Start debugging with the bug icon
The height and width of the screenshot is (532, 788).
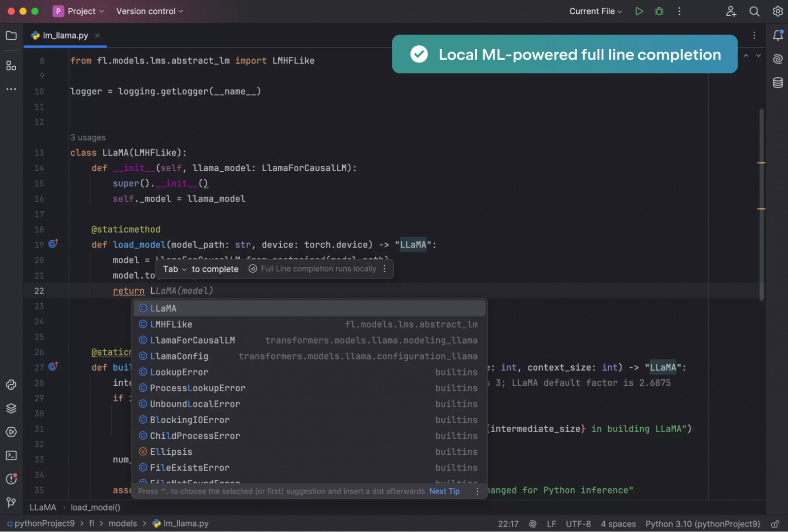(x=659, y=11)
